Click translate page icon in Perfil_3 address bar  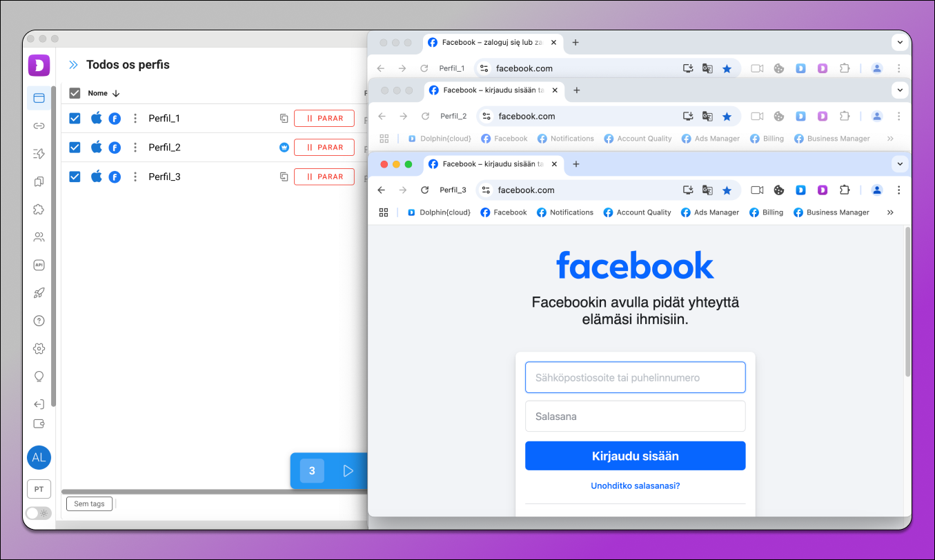tap(707, 190)
